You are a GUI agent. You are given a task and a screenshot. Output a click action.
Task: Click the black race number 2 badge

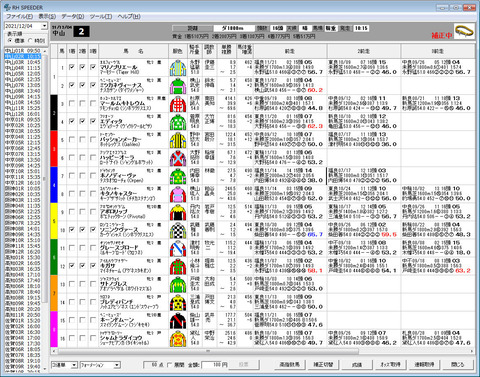81,32
